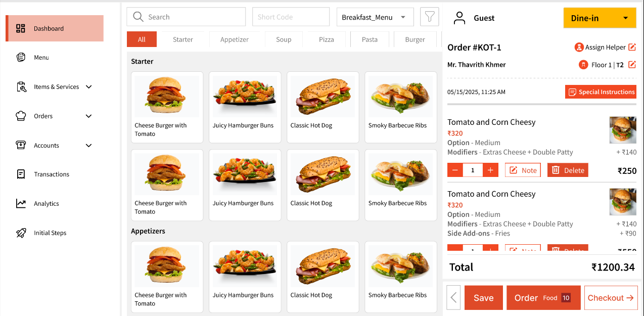Viewport: 644px width, 316px height.
Task: Focus the Short Code input field
Action: coord(291,17)
